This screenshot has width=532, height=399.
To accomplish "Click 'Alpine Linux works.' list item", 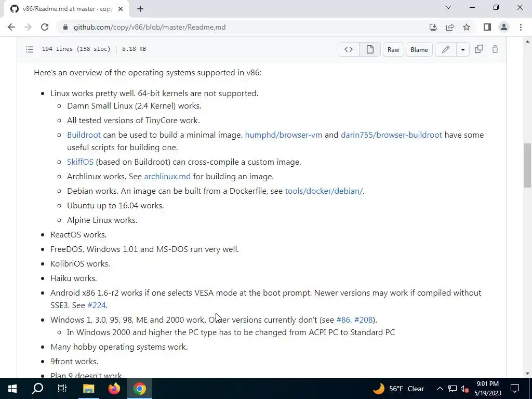I will [x=102, y=220].
